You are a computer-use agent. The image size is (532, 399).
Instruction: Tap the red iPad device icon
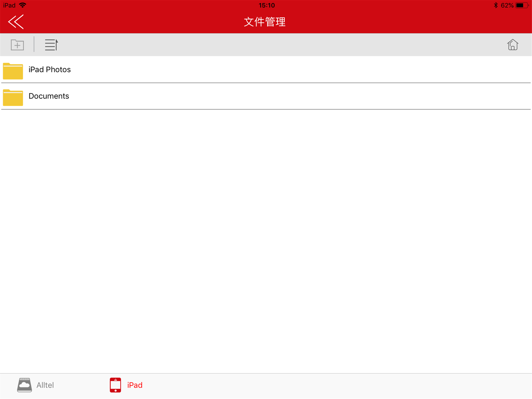[115, 385]
